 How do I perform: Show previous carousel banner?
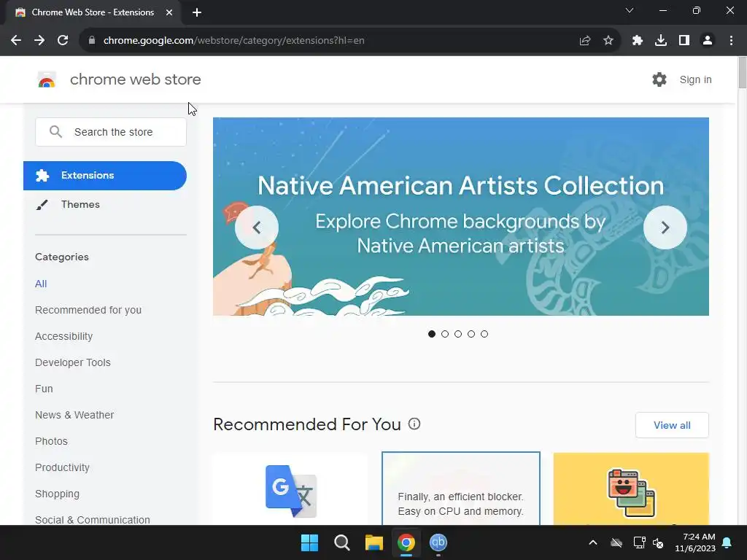point(257,227)
